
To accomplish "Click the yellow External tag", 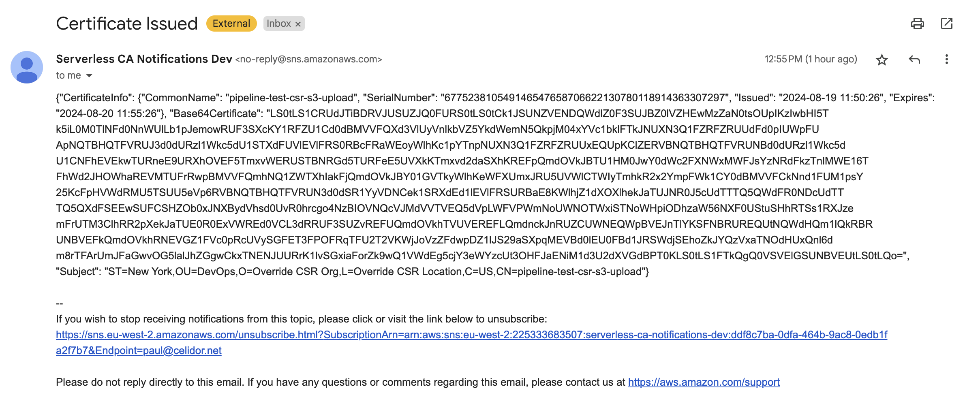I will coord(231,23).
